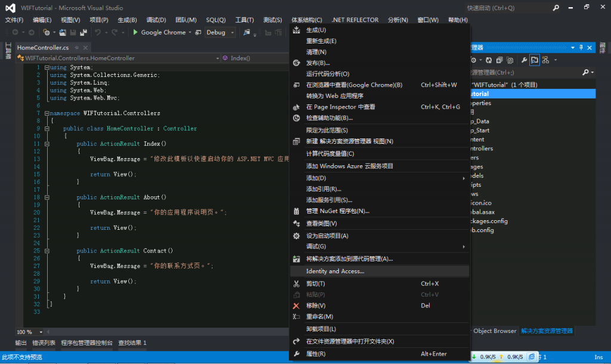
Task: Click the scissors 剪切 menu icon
Action: point(296,283)
